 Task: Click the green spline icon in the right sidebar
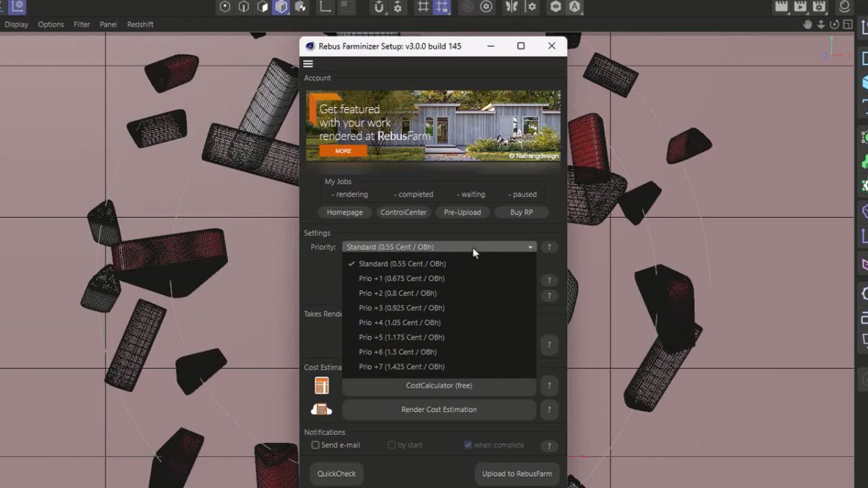(x=863, y=137)
